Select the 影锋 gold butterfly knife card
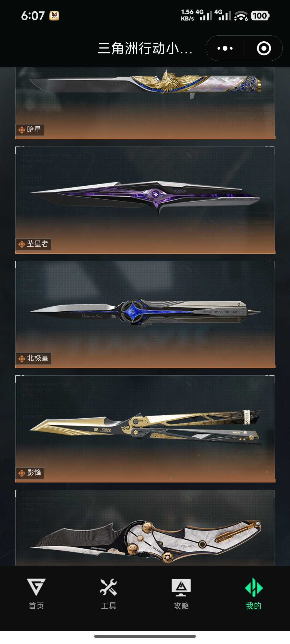Viewport: 290px width, 644px height. 145,429
